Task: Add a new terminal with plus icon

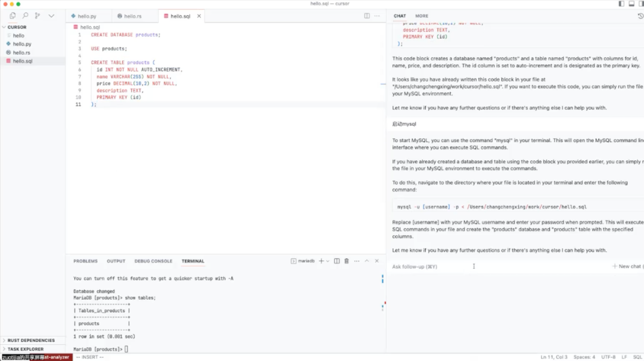Action: pyautogui.click(x=321, y=261)
